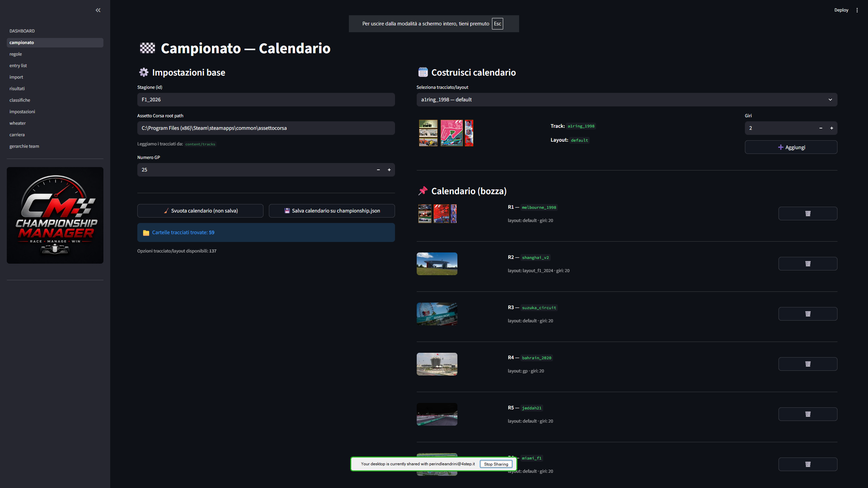Viewport: 868px width, 488px height.
Task: Decrease Giri laps with minus
Action: (821, 128)
